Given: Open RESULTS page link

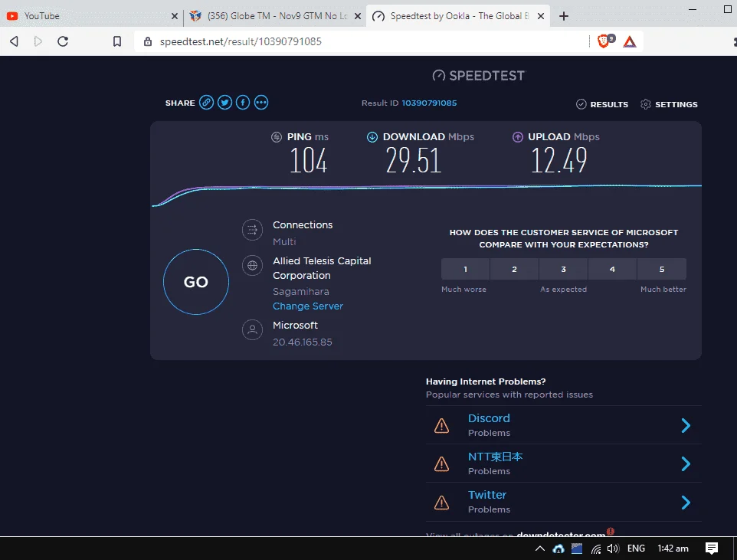Looking at the screenshot, I should (x=609, y=104).
